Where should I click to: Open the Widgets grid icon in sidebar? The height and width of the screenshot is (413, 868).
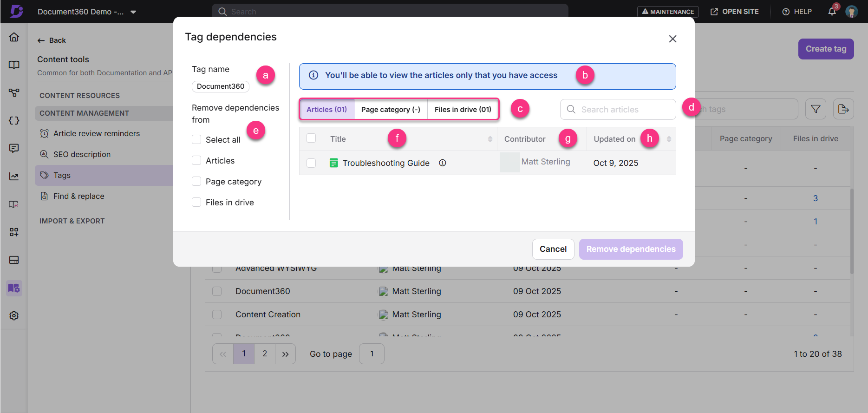pos(14,232)
